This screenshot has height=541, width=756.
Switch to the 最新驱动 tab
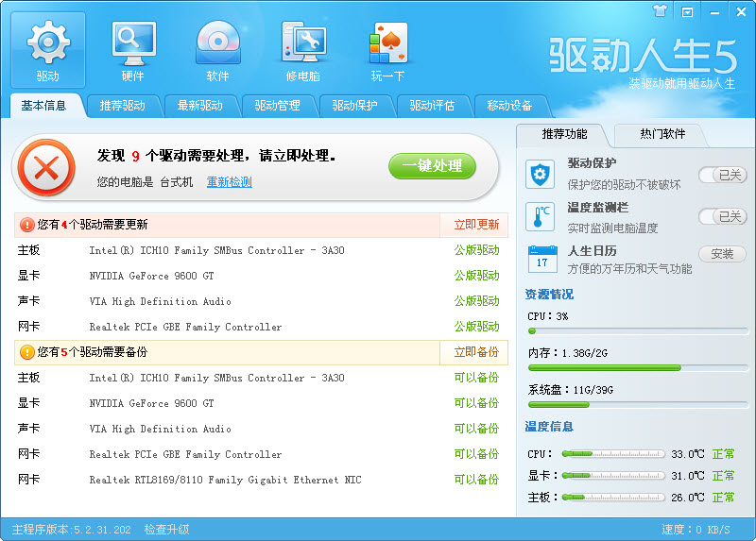point(199,106)
